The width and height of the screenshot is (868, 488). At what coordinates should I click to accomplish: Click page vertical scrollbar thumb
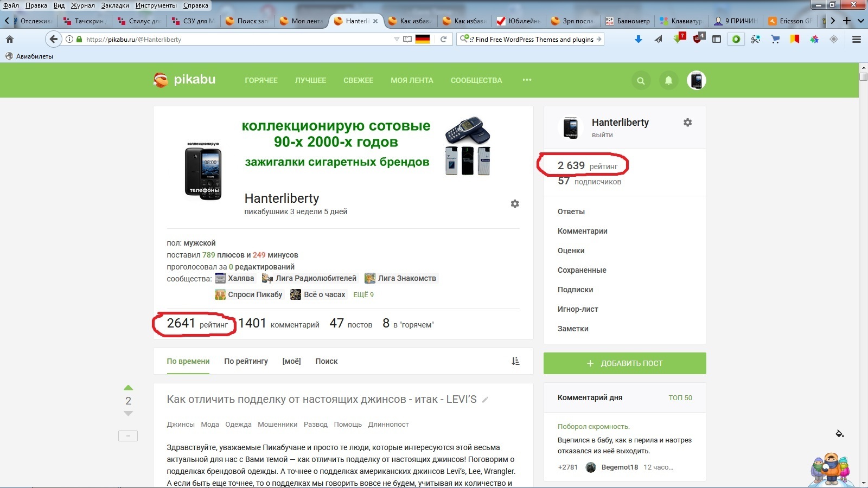pyautogui.click(x=864, y=76)
